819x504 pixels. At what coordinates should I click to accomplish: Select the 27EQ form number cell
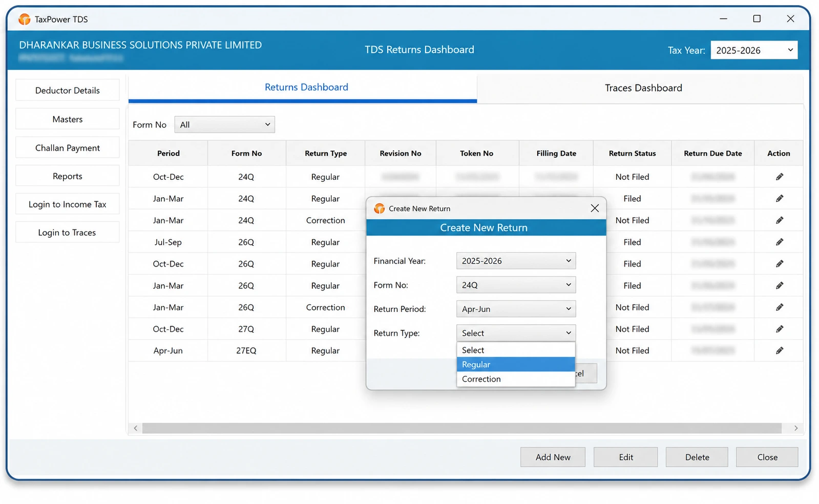click(246, 350)
